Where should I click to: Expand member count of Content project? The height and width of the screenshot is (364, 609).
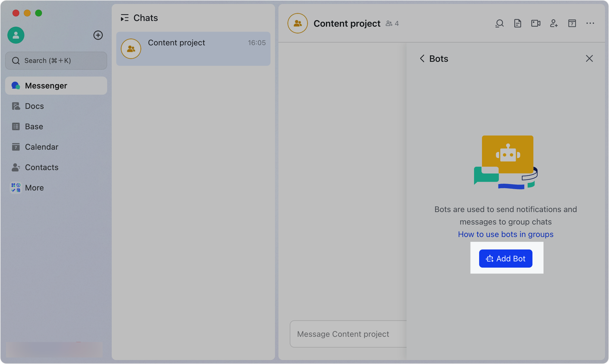pos(392,23)
